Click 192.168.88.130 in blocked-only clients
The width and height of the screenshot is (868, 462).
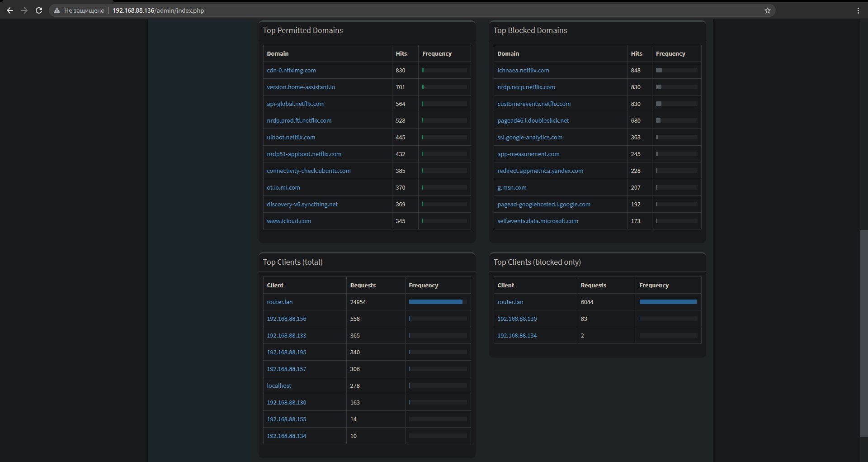[517, 319]
